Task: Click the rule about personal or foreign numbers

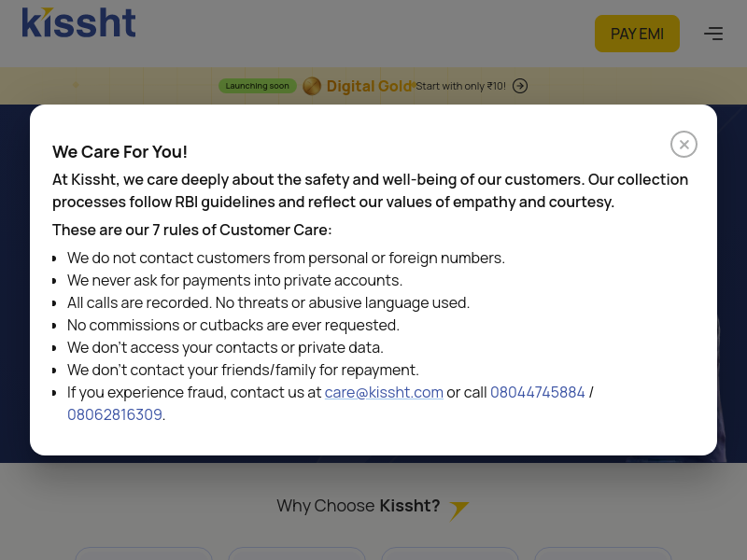Action: [286, 258]
